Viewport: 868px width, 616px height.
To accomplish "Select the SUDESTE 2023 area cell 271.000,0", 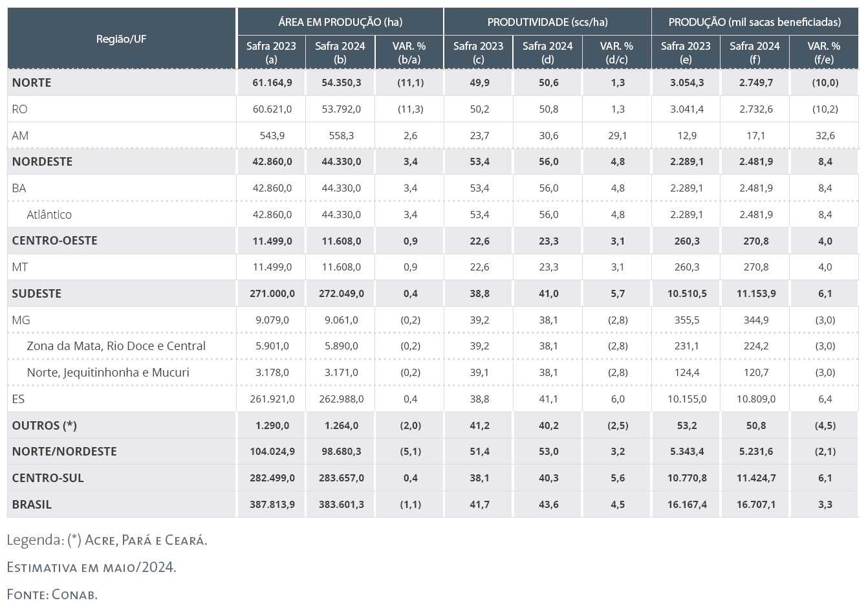I will tap(272, 293).
